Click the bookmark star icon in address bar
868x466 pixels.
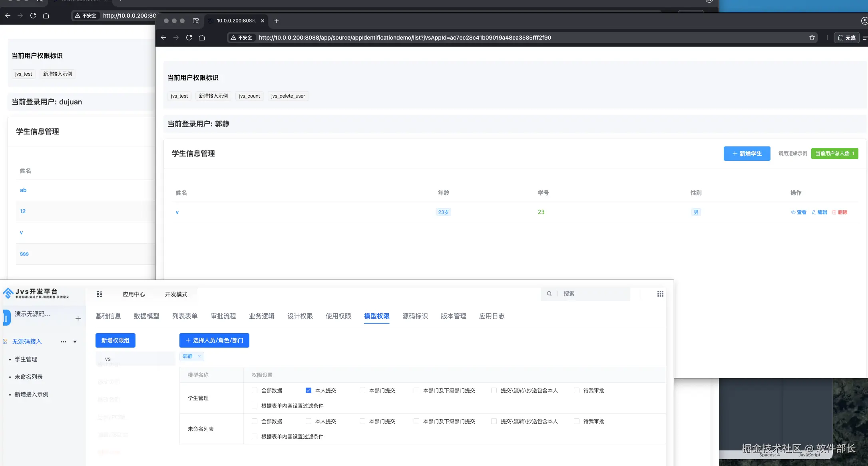812,38
